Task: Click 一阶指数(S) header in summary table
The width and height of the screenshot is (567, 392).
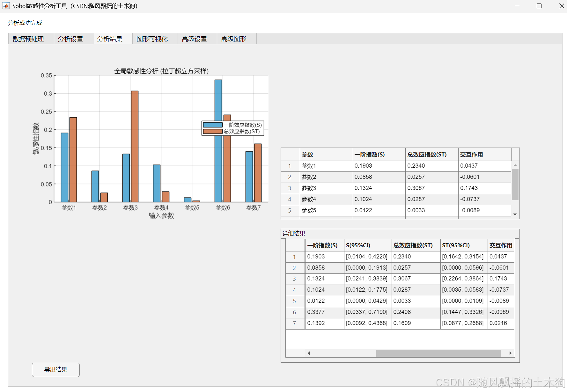Action: pos(379,155)
